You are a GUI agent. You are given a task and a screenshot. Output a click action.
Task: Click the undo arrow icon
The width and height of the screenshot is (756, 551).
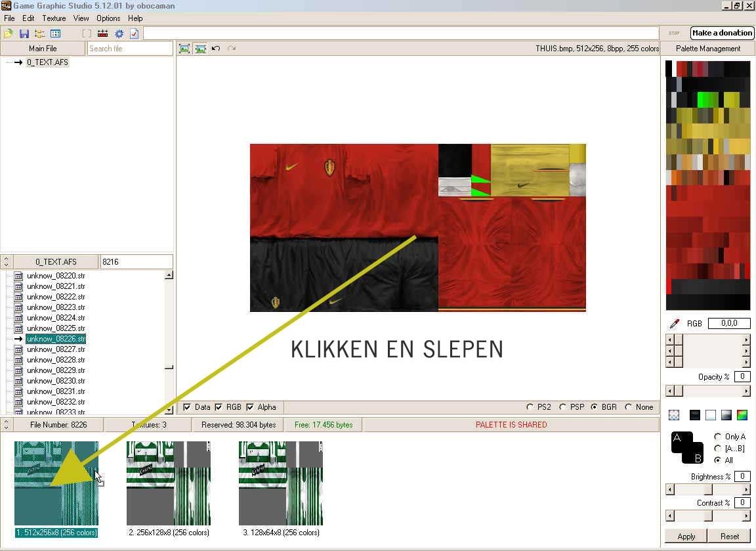216,48
